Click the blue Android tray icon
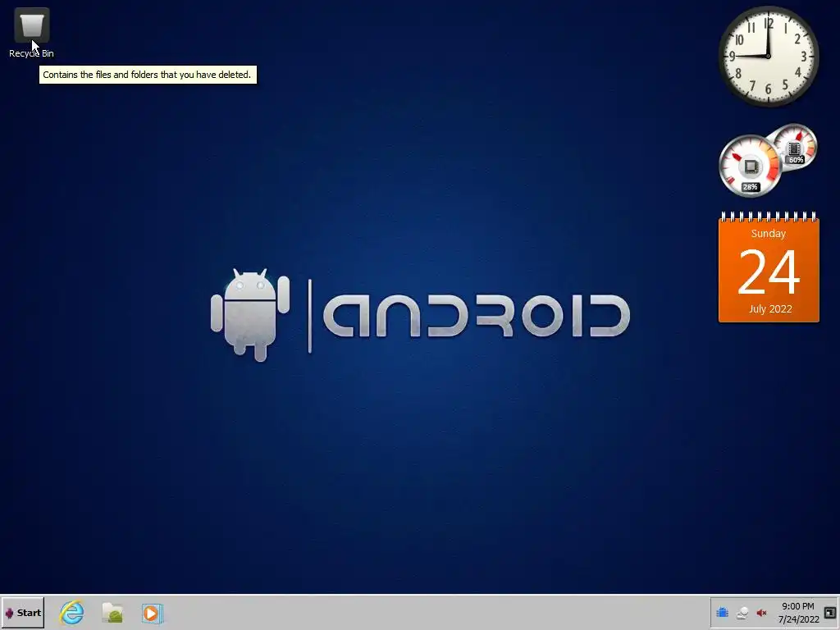 tap(722, 612)
